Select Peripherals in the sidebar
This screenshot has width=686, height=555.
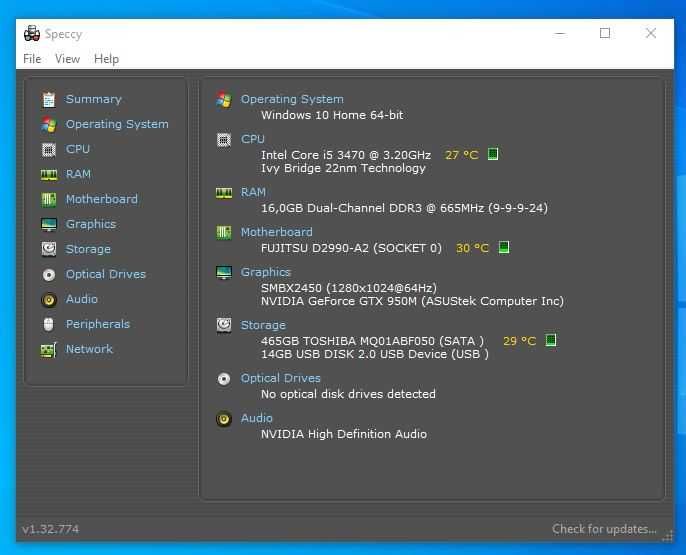[98, 324]
